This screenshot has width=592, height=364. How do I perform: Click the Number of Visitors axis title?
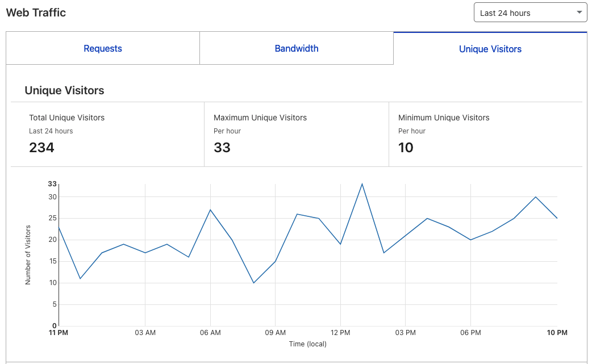click(28, 254)
